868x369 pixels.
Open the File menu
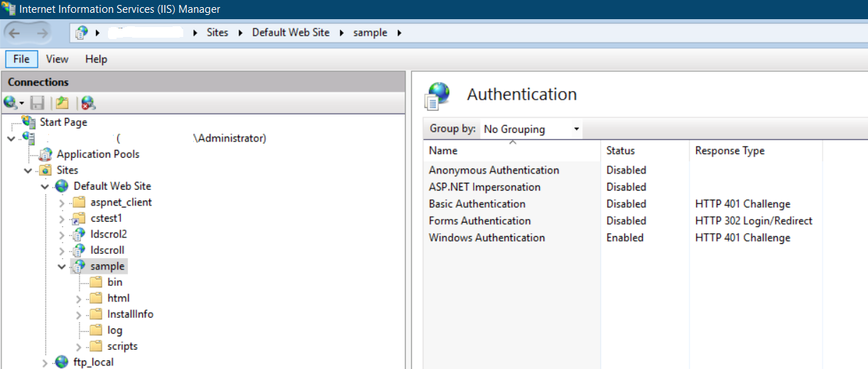[21, 59]
